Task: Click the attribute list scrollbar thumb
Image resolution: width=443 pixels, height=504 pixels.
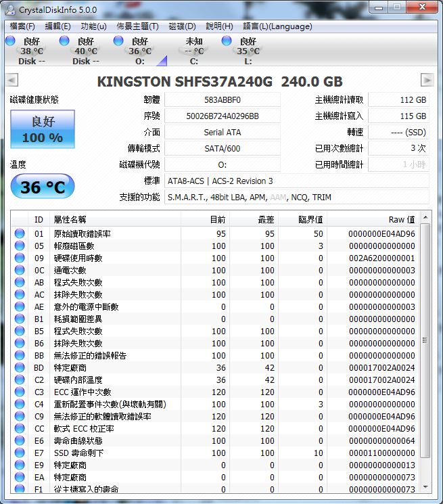Action: pos(425,340)
